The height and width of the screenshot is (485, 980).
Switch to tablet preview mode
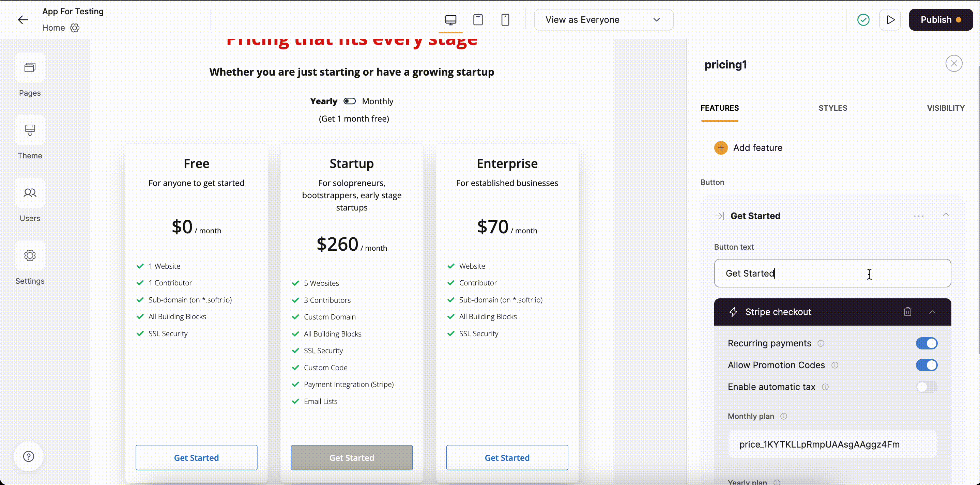[478, 20]
